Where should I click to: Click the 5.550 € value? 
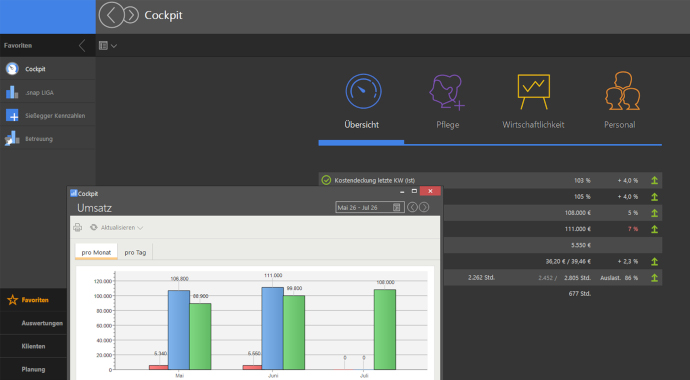[x=581, y=245]
